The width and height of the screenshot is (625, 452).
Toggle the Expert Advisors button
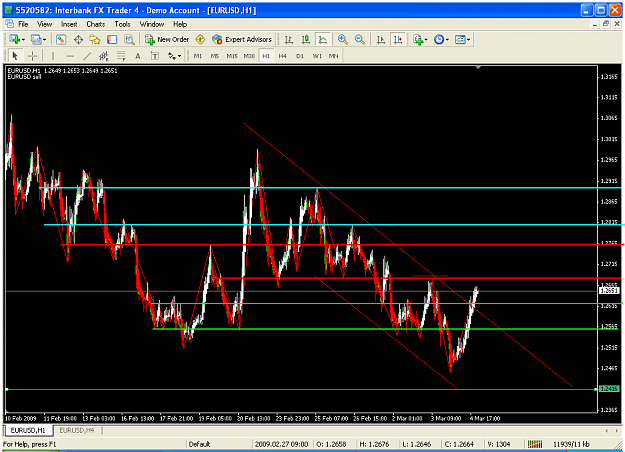(242, 39)
